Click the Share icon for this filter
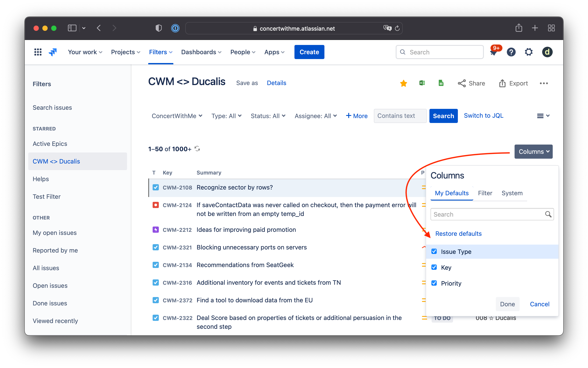The image size is (588, 368). click(462, 83)
